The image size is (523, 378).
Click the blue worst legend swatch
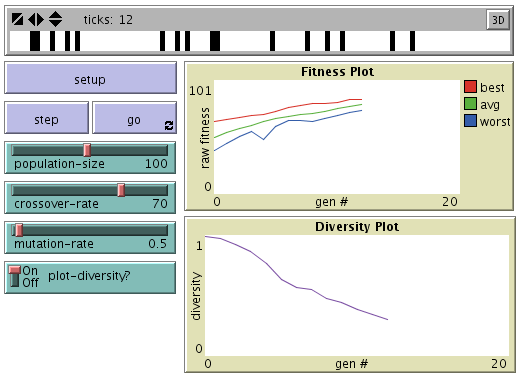tap(470, 121)
